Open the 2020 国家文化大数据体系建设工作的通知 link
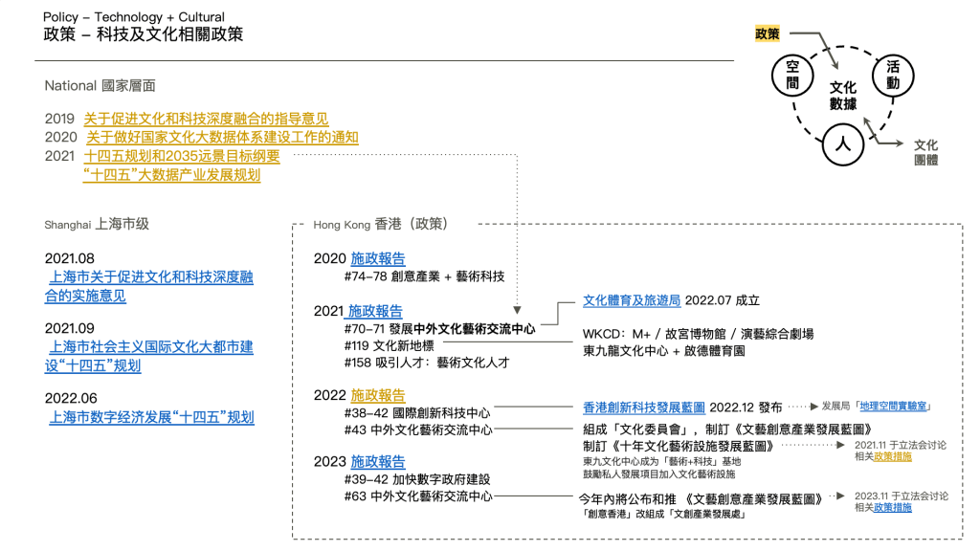The height and width of the screenshot is (551, 980). pos(222,138)
